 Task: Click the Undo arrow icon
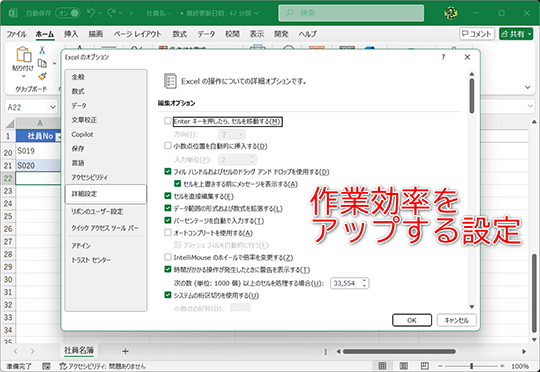(x=91, y=13)
